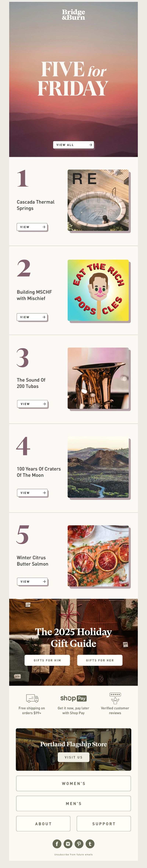The height and width of the screenshot is (868, 147).
Task: Open the Eat The Rich Popsicles image
Action: click(x=98, y=290)
